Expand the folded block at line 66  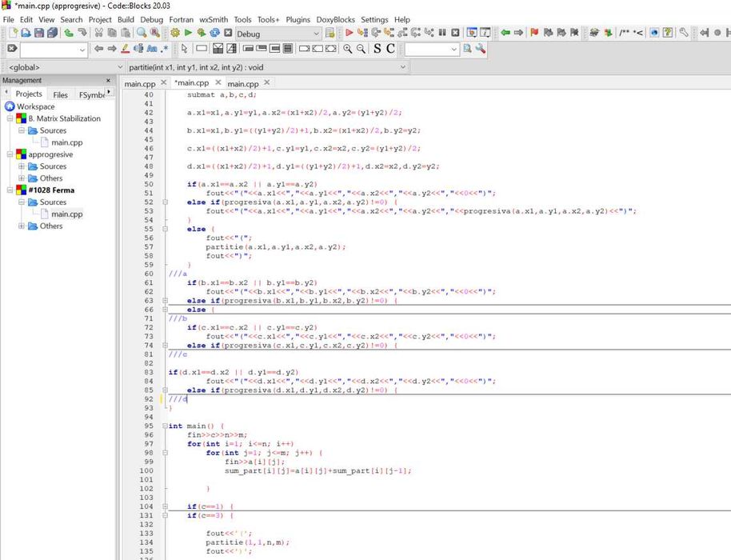pyautogui.click(x=166, y=310)
